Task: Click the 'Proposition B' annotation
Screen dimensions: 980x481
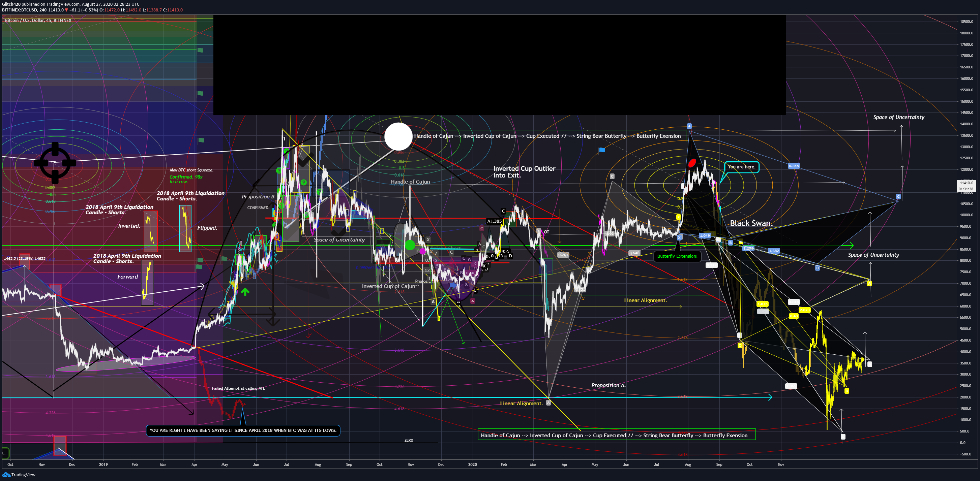Action: pyautogui.click(x=258, y=197)
